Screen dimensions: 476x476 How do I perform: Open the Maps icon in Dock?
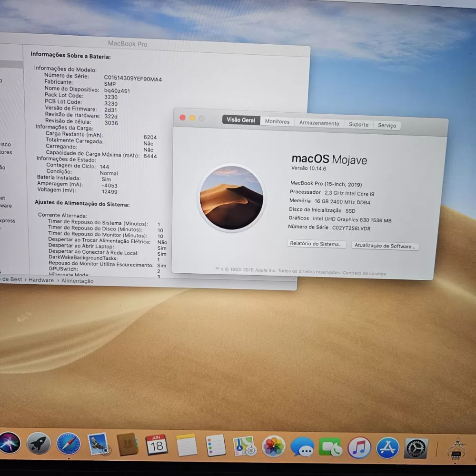tap(244, 446)
